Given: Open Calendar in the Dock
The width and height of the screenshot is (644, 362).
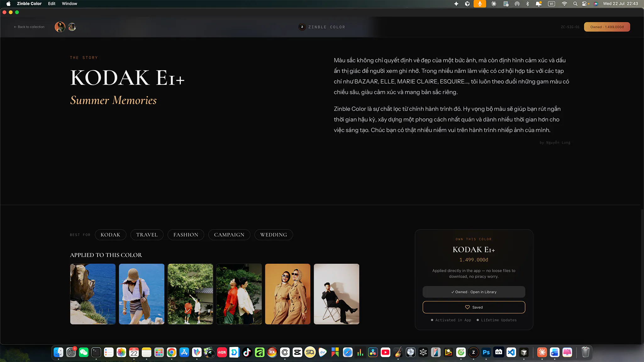Looking at the screenshot, I should pyautogui.click(x=134, y=353).
